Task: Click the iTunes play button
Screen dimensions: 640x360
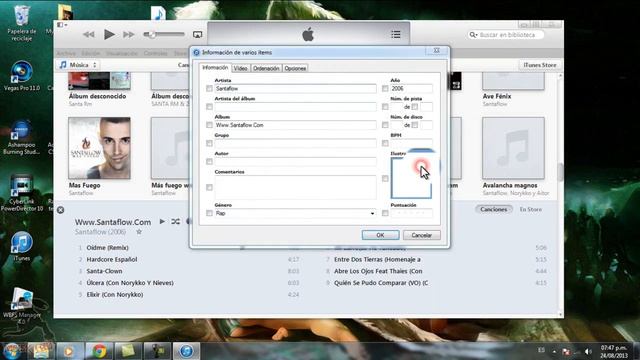Action: coord(109,35)
